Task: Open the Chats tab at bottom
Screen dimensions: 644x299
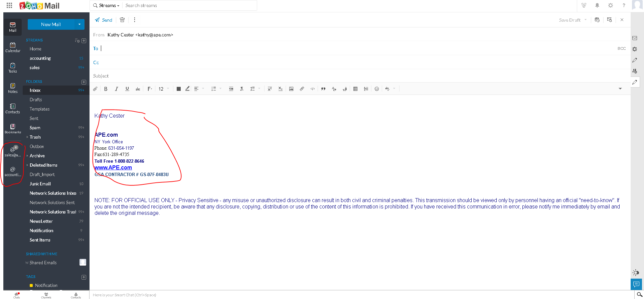Action: click(x=17, y=295)
